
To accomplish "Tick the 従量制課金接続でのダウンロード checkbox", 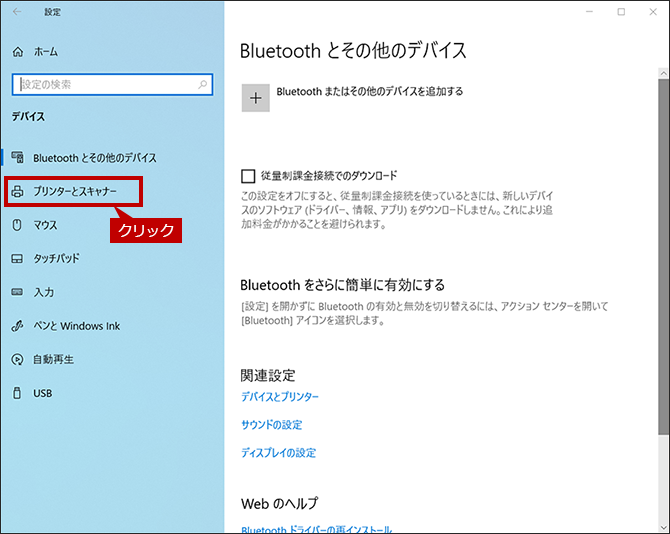I will click(x=248, y=176).
